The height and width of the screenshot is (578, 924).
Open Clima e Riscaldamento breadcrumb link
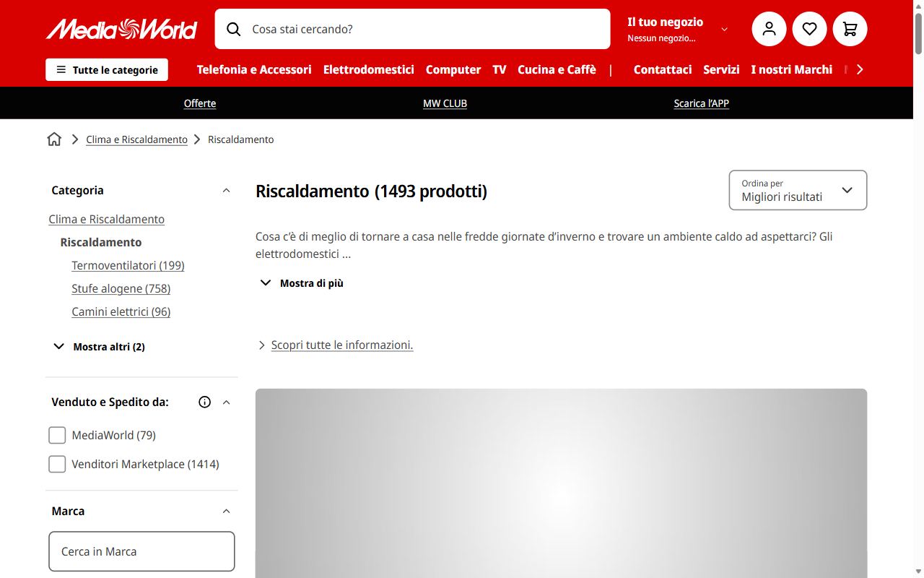[x=136, y=139]
